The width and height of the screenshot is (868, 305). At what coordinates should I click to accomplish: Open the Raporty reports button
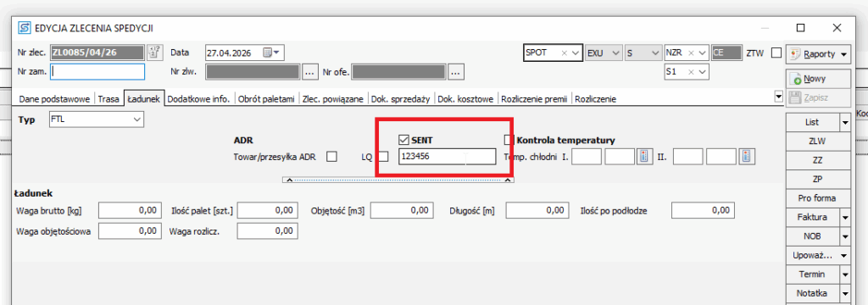(818, 53)
